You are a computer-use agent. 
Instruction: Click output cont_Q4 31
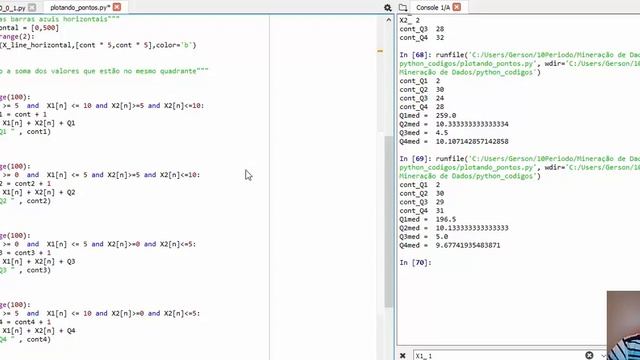[422, 211]
